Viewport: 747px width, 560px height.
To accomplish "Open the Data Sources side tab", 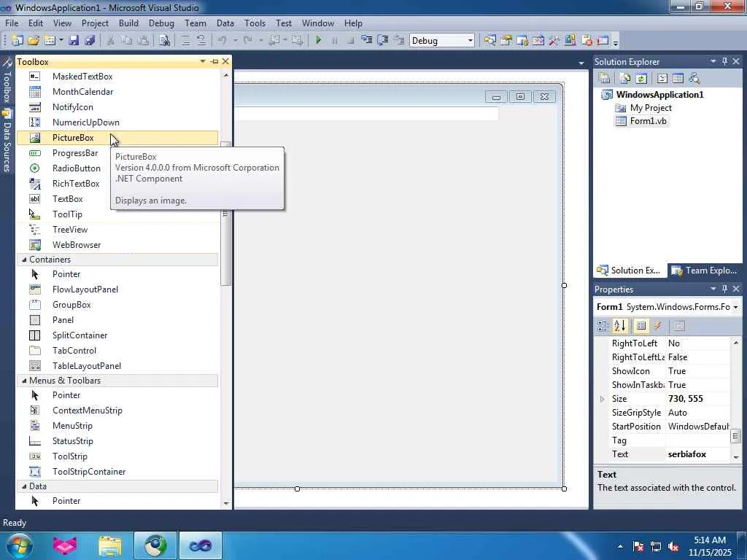I will [7, 141].
